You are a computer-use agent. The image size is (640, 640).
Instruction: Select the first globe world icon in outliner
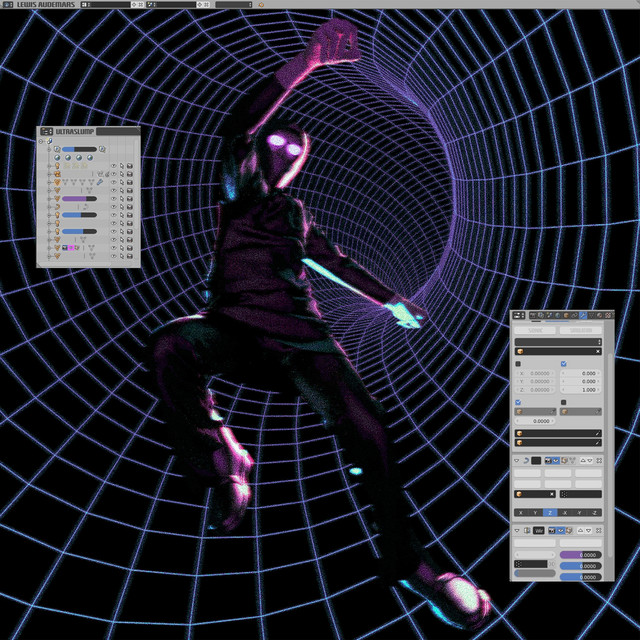tap(57, 158)
